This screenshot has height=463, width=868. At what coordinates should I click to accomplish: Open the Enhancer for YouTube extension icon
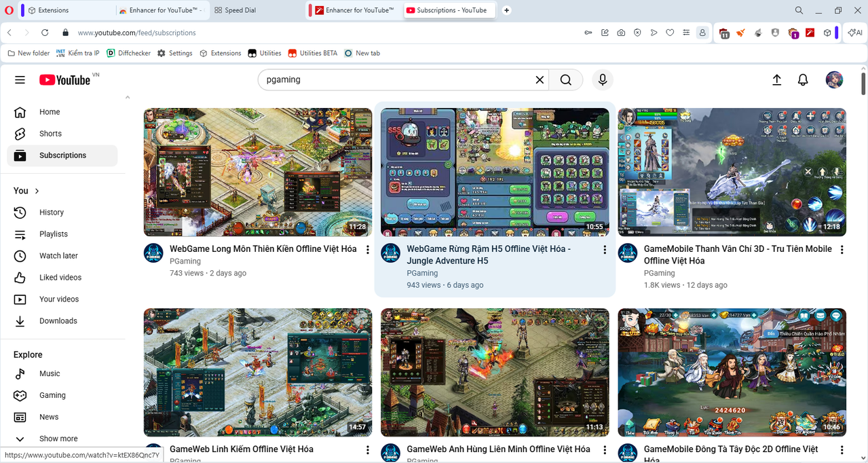[x=810, y=33]
